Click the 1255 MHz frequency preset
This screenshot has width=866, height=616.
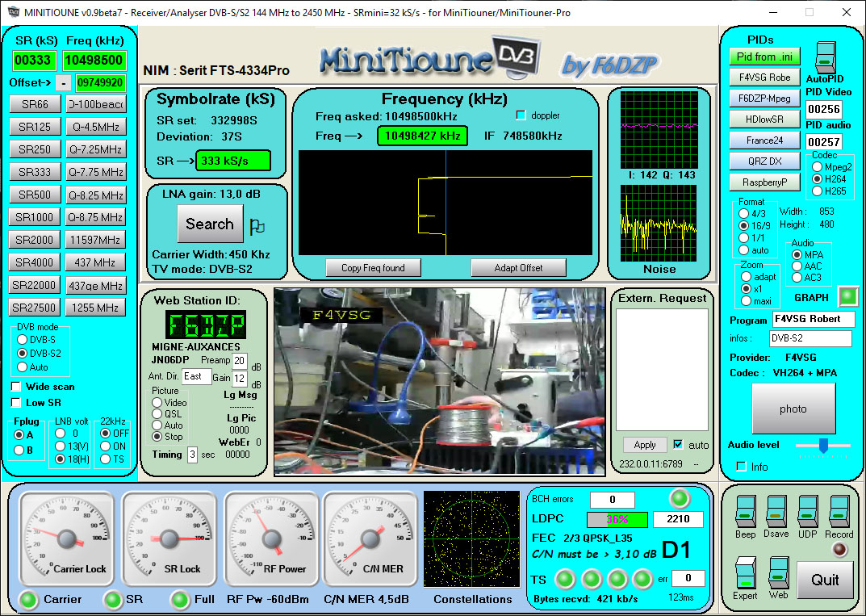(95, 308)
